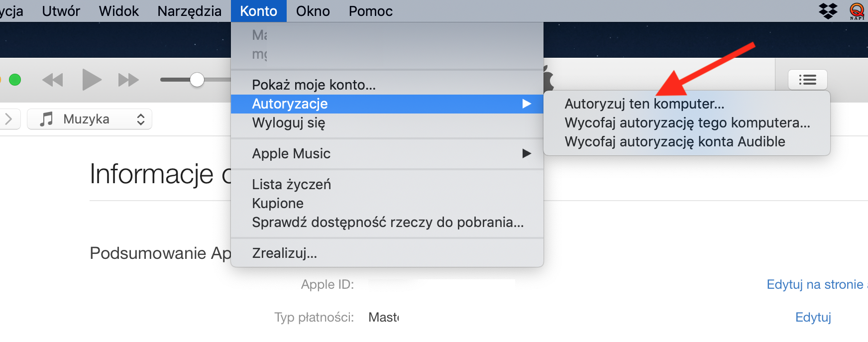
Task: Expand the Apple Music submenu
Action: click(387, 153)
